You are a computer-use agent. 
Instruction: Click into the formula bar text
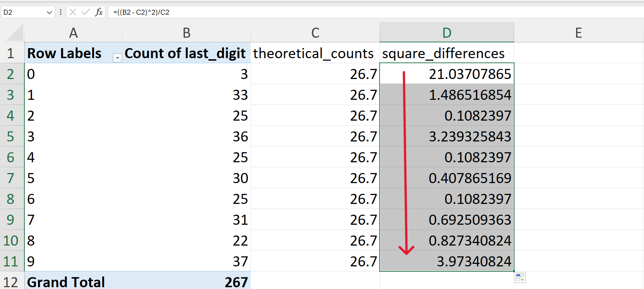[x=376, y=12]
